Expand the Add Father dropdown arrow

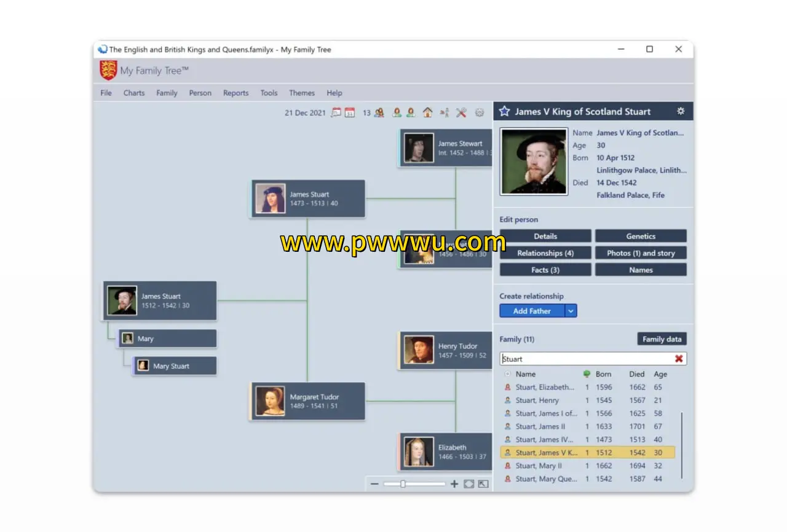(570, 310)
